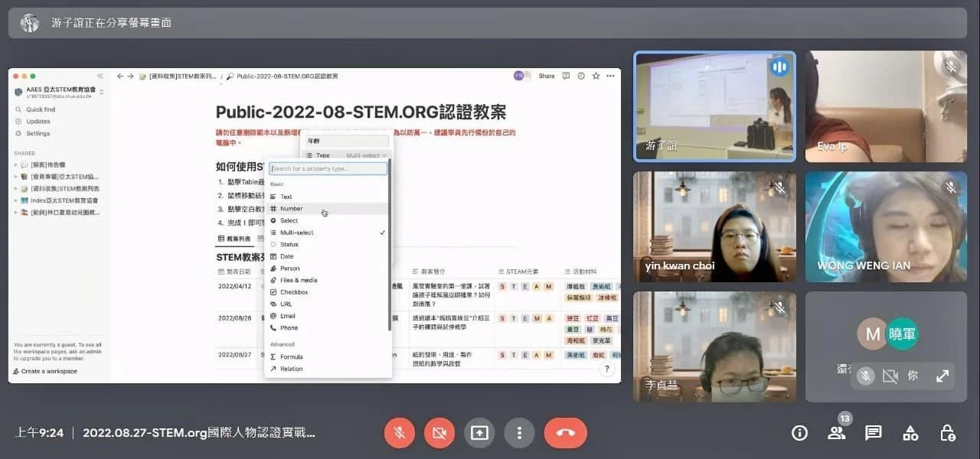Click Create a workspace link
The height and width of the screenshot is (459, 980).
(45, 371)
